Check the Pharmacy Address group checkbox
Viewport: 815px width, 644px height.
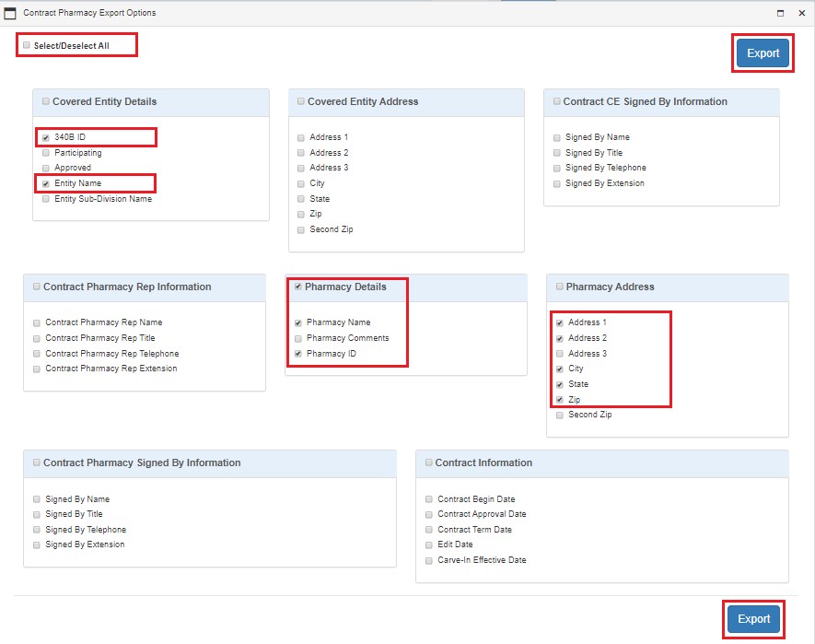(x=560, y=287)
